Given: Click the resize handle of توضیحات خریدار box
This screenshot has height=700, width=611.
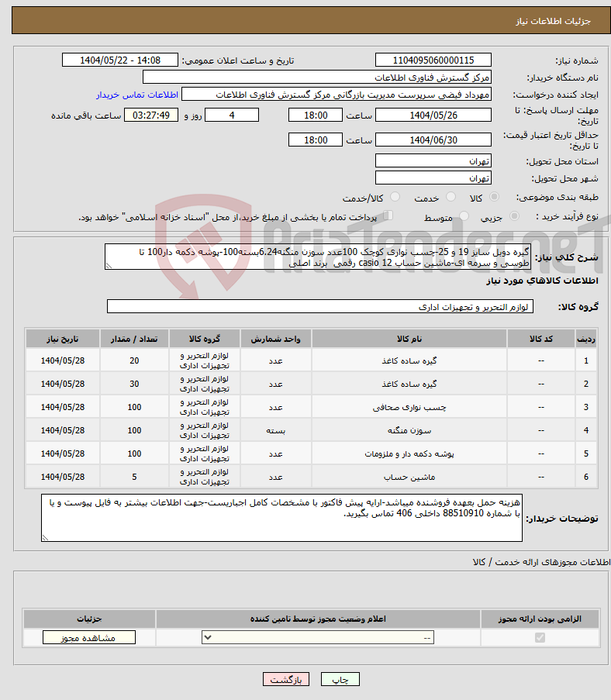Looking at the screenshot, I should [45, 538].
